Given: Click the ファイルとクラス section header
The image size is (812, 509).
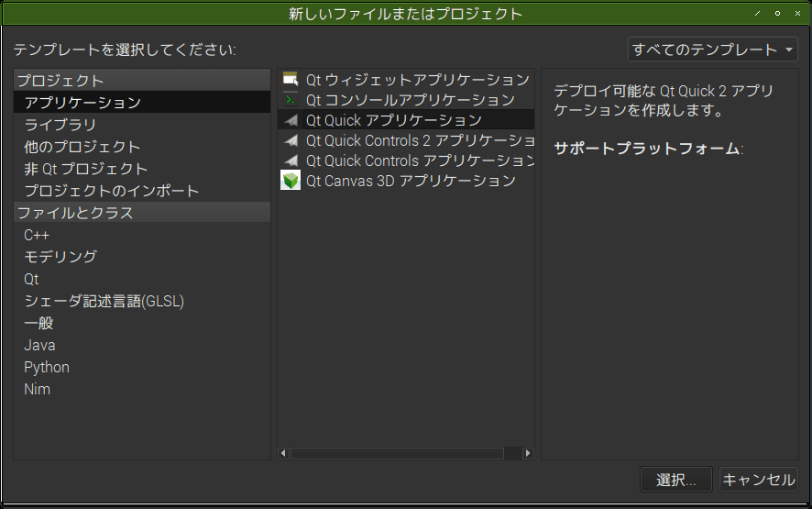Looking at the screenshot, I should coord(142,213).
